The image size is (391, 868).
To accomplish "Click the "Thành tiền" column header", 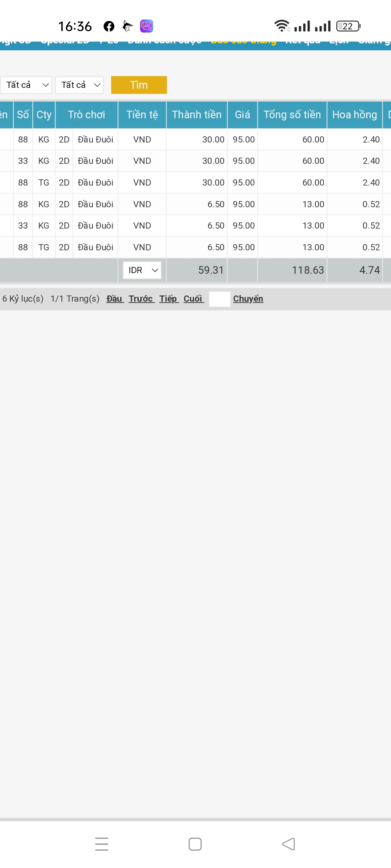I will click(197, 115).
